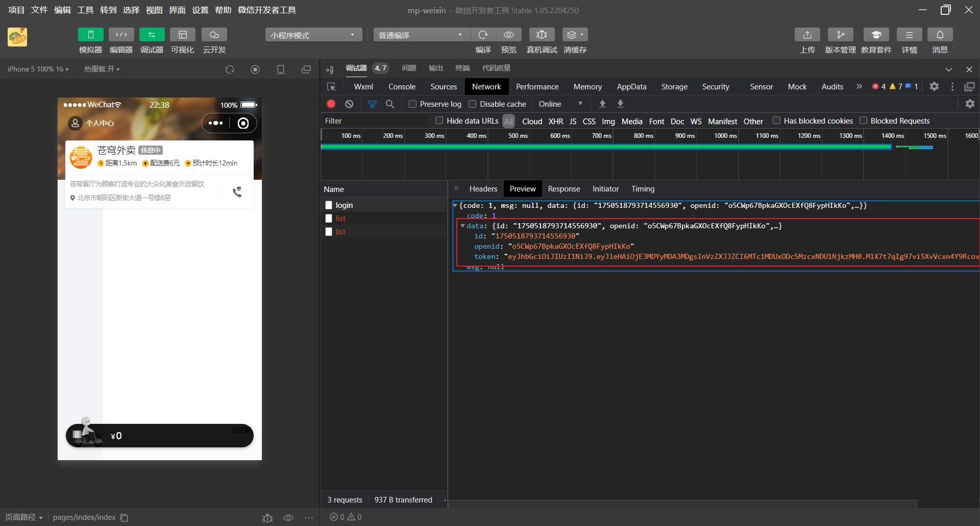The width and height of the screenshot is (980, 526).
Task: Click the preview (预览) eye icon
Action: coord(509,35)
